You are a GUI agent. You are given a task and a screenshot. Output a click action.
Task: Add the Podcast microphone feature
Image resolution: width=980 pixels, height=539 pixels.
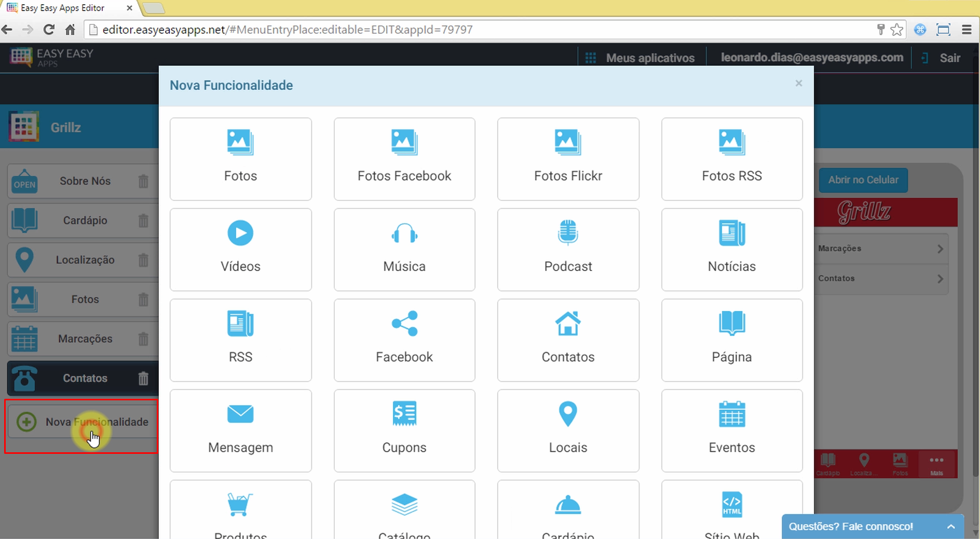(x=568, y=233)
